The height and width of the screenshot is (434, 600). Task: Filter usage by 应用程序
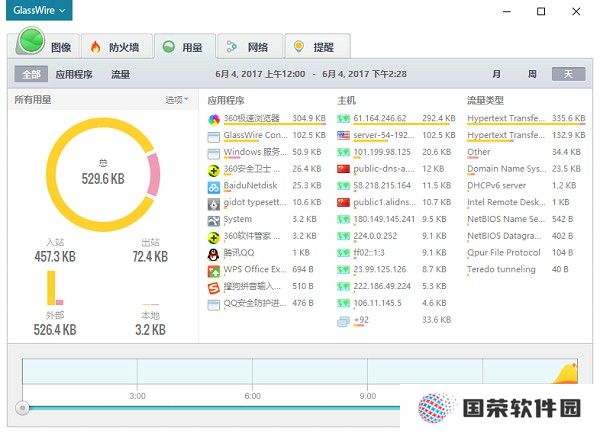point(74,74)
